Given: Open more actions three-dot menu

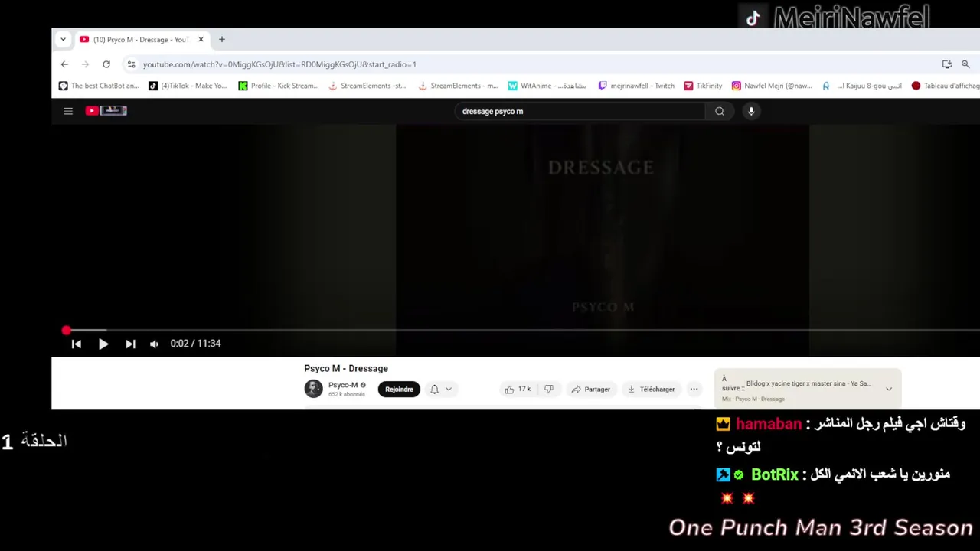Looking at the screenshot, I should point(694,389).
